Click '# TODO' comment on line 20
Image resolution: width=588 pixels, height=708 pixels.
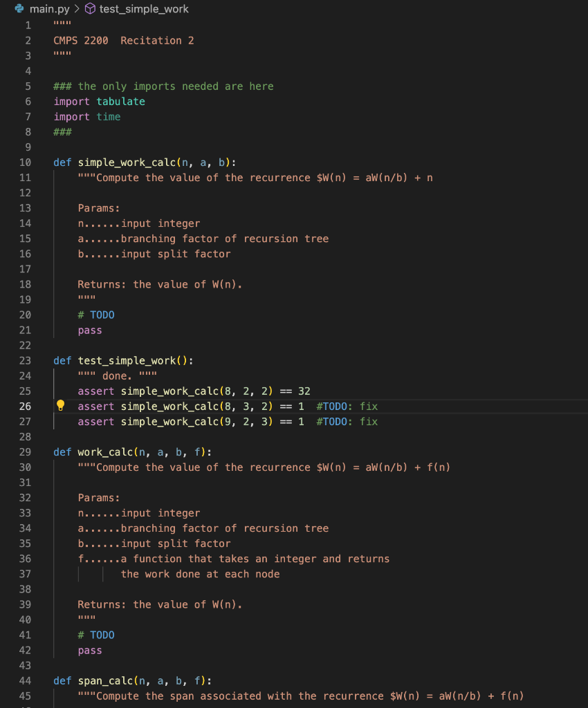click(96, 315)
